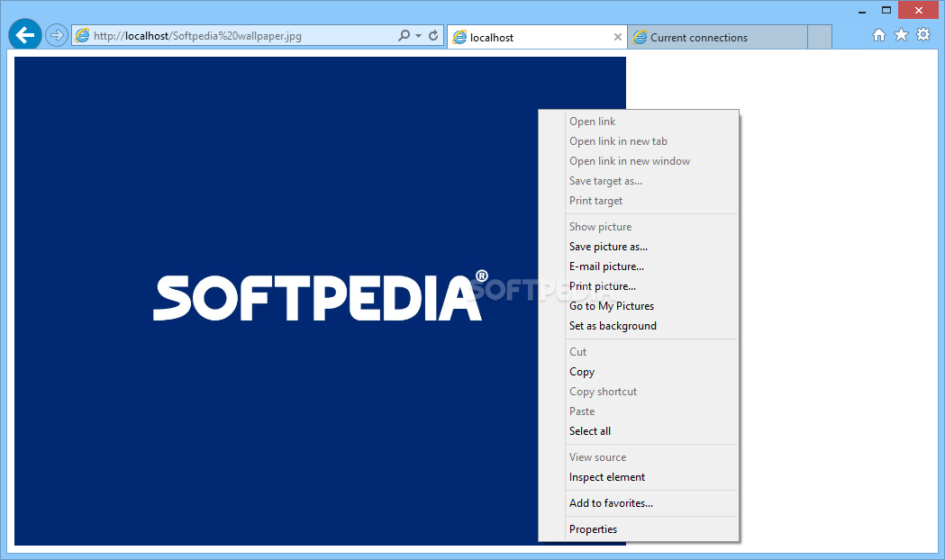Click the Search magnifier in address bar
This screenshot has width=945, height=560.
click(x=404, y=35)
